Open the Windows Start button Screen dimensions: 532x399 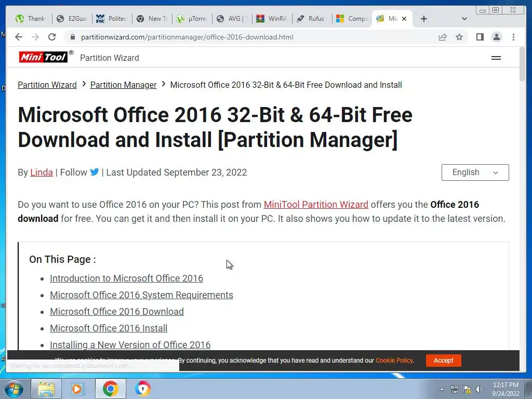(14, 389)
